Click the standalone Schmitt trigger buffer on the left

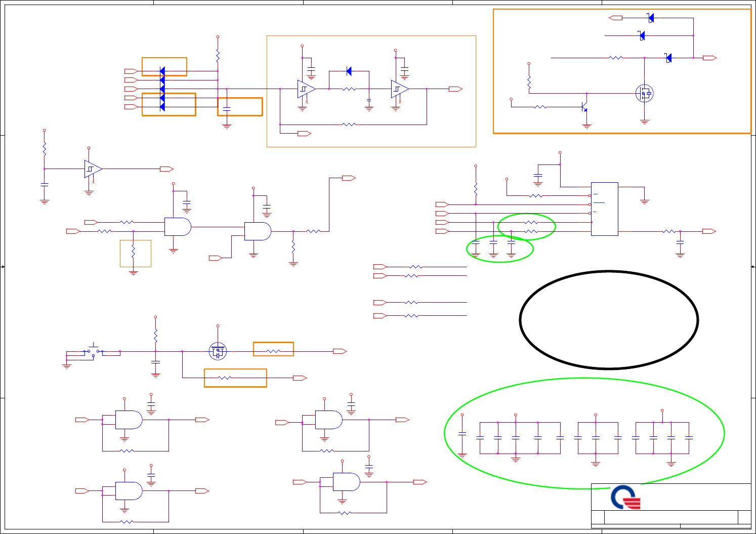(94, 169)
